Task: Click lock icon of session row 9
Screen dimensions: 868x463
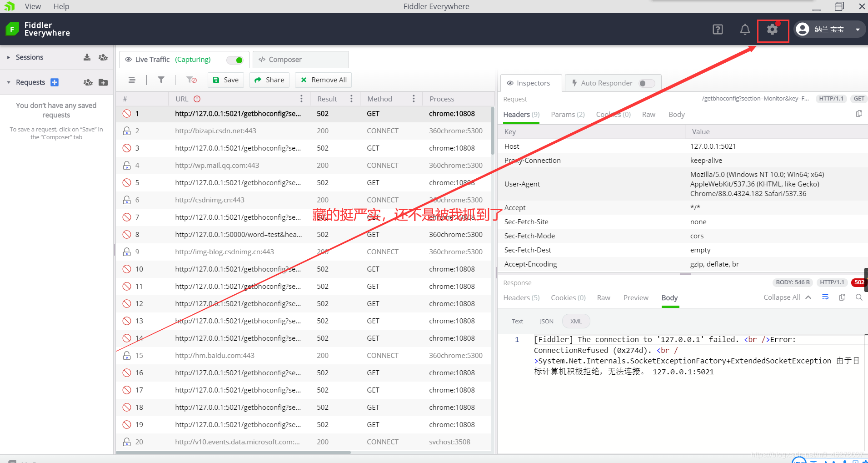Action: pos(127,252)
